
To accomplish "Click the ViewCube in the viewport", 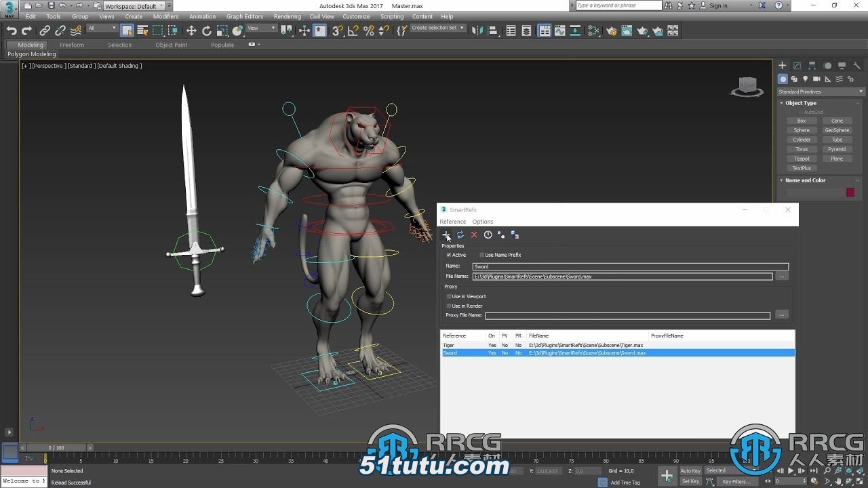I will click(748, 86).
